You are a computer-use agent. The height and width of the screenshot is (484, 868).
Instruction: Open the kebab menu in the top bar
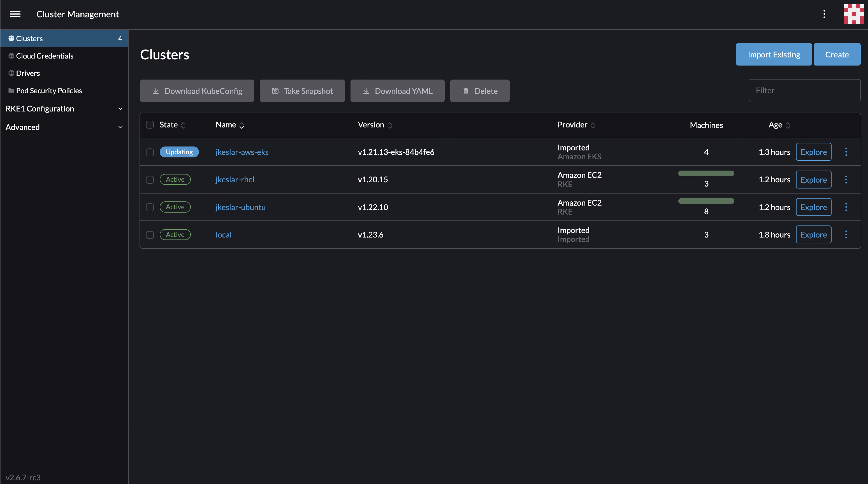pos(825,14)
